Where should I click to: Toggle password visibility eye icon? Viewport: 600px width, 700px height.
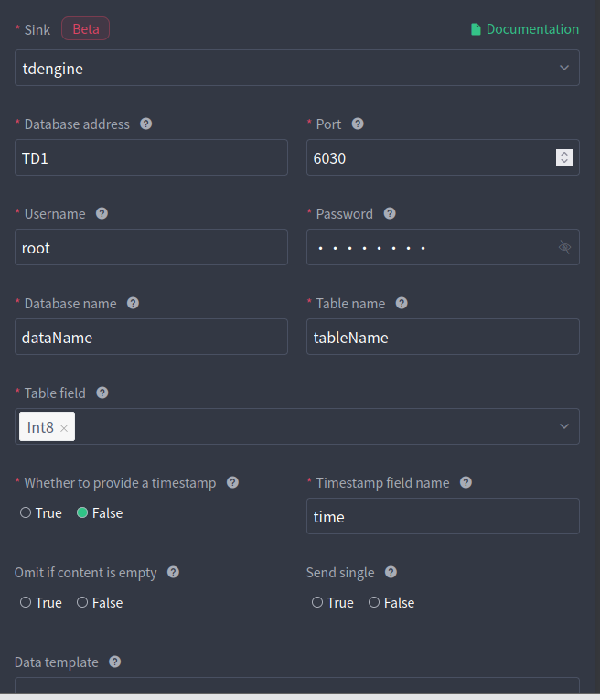tap(564, 247)
